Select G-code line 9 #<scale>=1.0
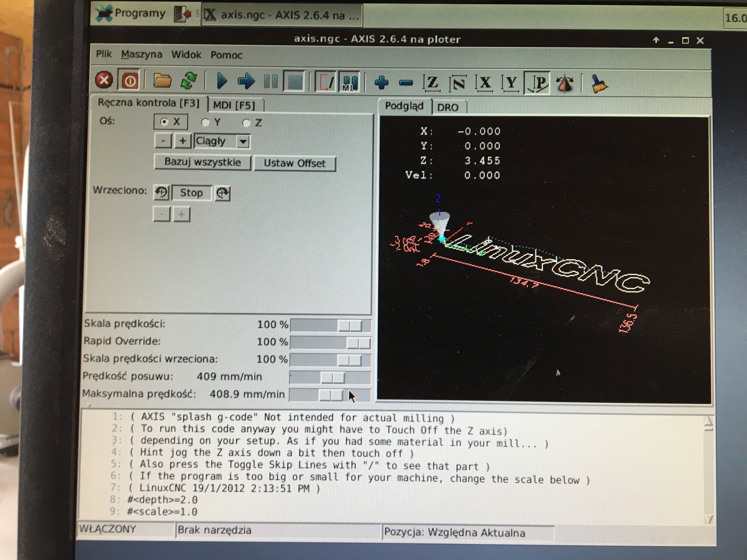The image size is (747, 560). (162, 511)
